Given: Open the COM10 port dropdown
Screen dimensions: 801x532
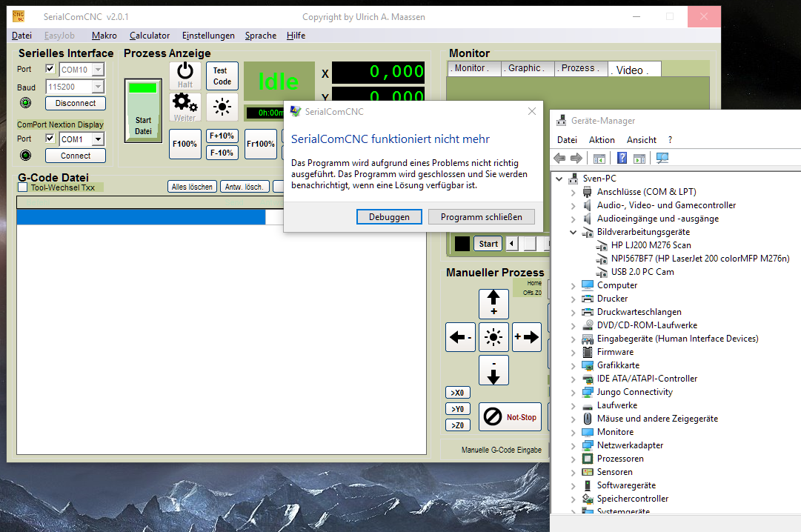Looking at the screenshot, I should tap(98, 70).
